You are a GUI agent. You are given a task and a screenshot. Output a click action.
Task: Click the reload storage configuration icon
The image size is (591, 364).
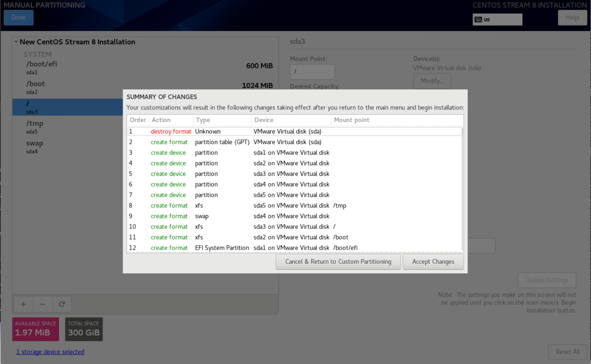(x=62, y=304)
